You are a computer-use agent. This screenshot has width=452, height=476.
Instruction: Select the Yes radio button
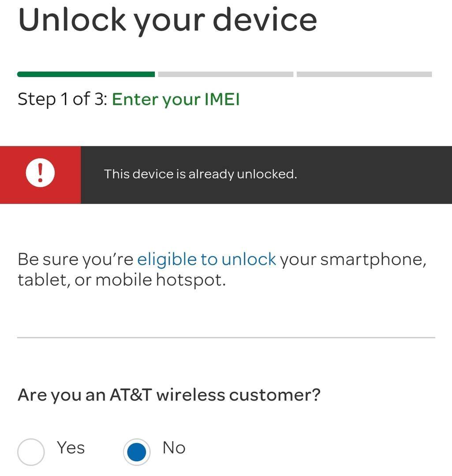click(31, 452)
